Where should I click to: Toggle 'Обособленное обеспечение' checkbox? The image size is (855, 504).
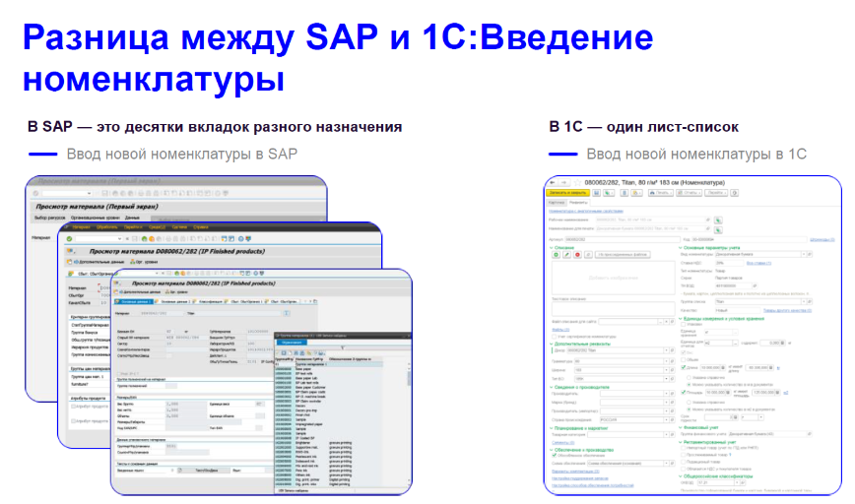point(555,456)
